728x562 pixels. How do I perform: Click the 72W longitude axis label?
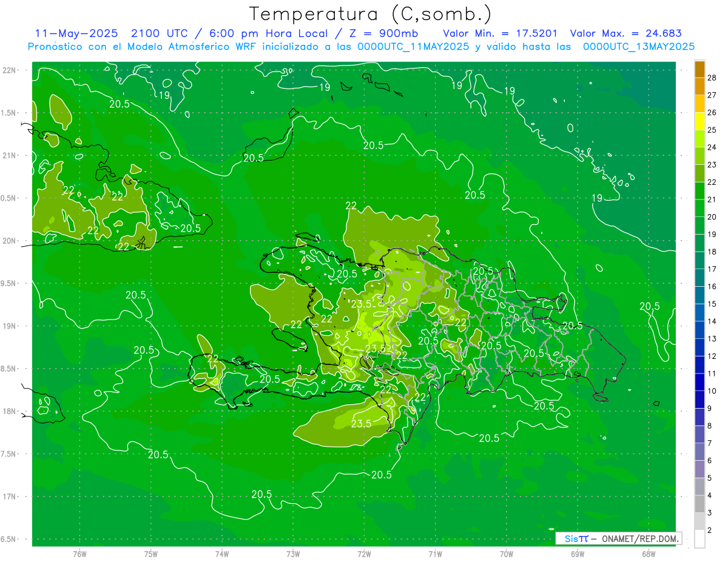coord(364,554)
